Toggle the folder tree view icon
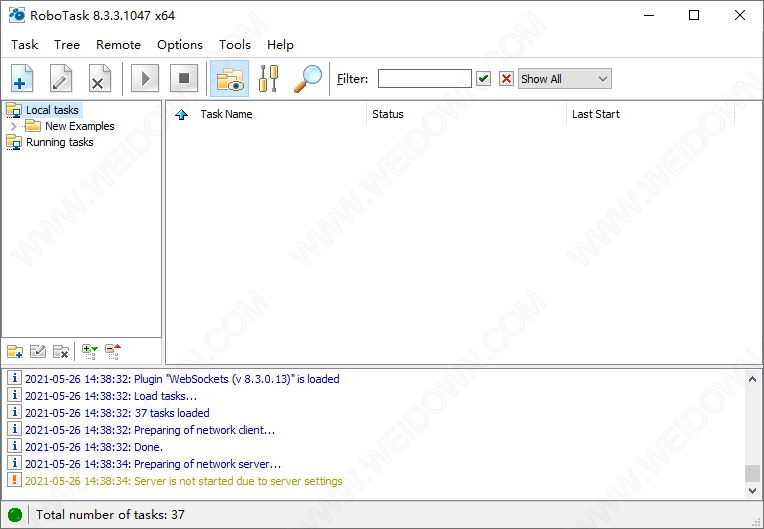 click(x=229, y=78)
